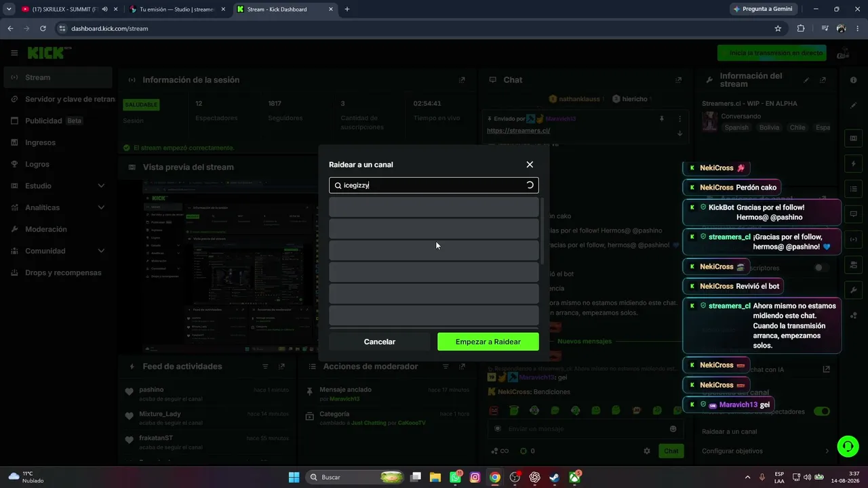868x488 pixels.
Task: Pop out the Vista previa del stream panel
Action: pyautogui.click(x=462, y=167)
